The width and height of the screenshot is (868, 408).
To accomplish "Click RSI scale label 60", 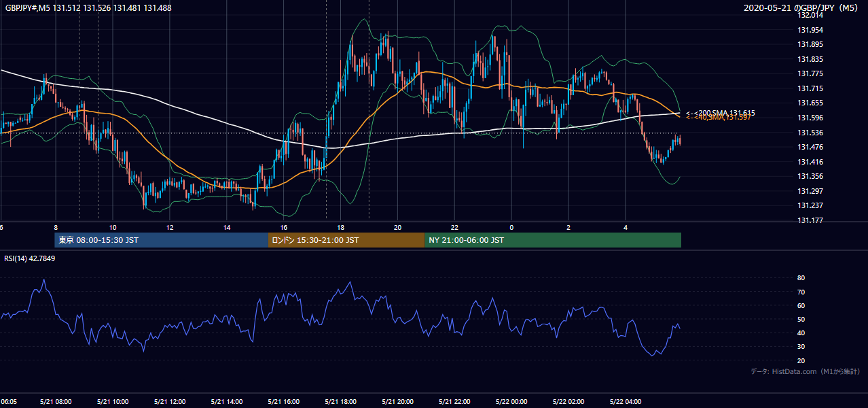I will click(801, 305).
